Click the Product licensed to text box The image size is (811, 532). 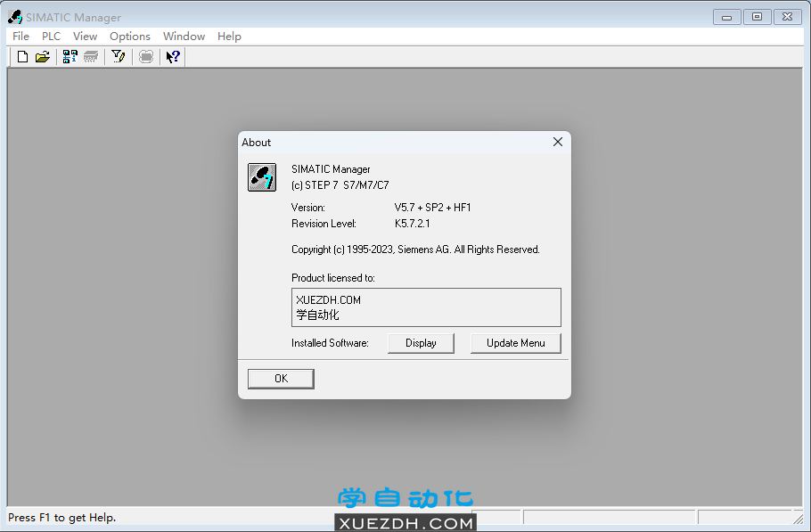pyautogui.click(x=426, y=307)
